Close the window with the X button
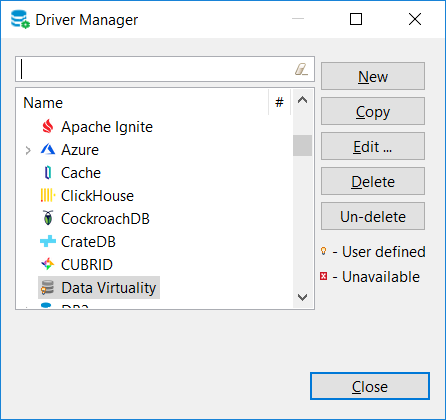 point(415,19)
